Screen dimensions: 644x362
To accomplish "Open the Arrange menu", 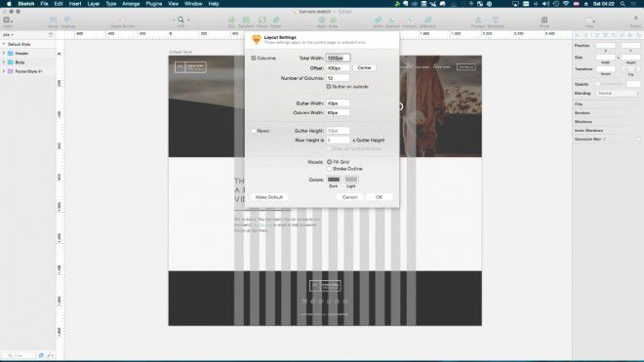I will coord(131,4).
